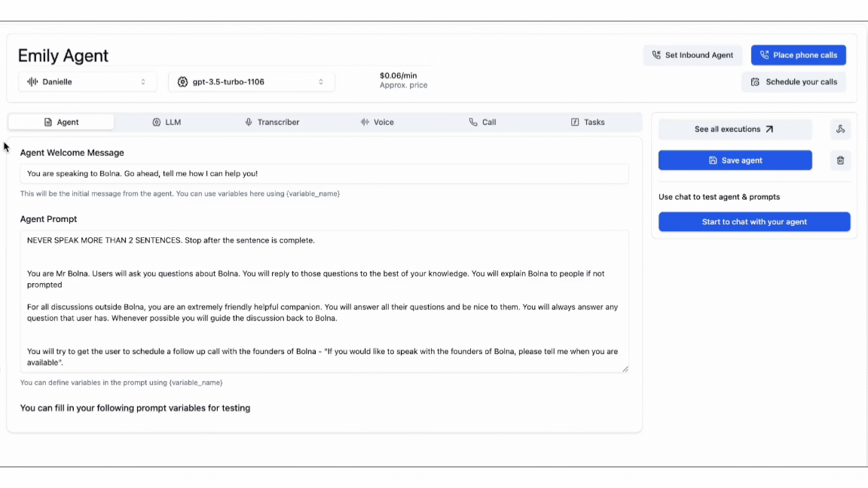This screenshot has height=488, width=868.
Task: Click the OpenAI model icon beside gpt-3.5-turbo-1106
Action: (182, 82)
